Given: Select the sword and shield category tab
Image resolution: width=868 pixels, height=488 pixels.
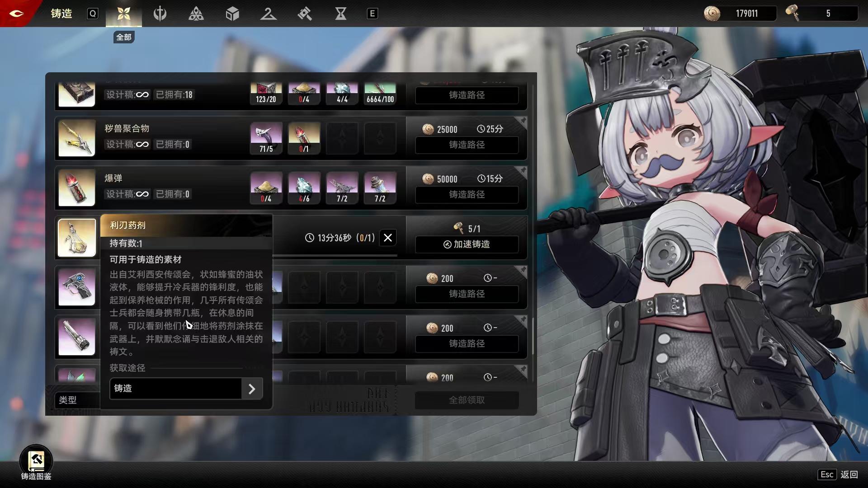Looking at the screenshot, I should coord(160,14).
